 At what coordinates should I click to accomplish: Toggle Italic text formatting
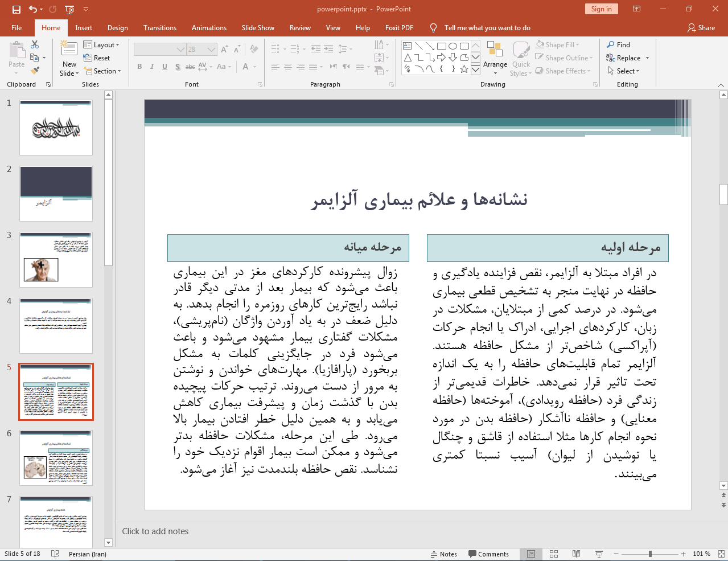(x=152, y=67)
